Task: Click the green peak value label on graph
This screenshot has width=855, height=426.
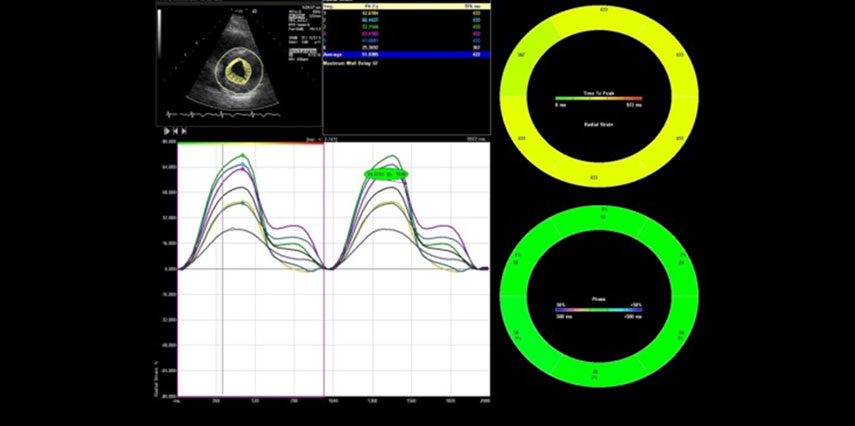Action: [386, 174]
